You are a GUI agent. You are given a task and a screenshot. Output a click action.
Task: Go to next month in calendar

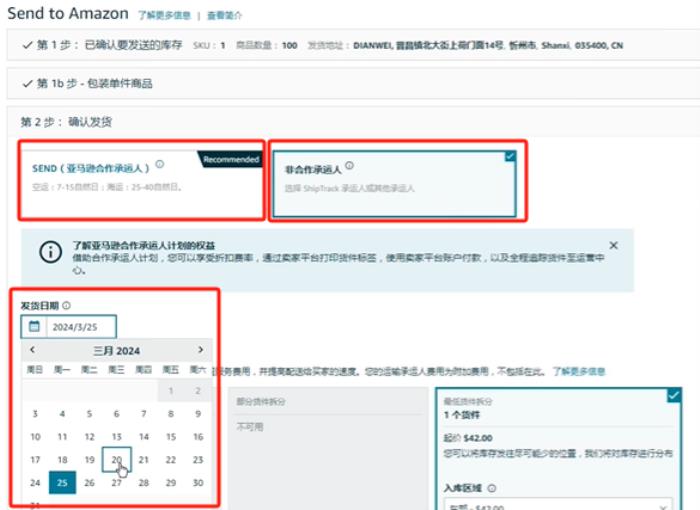tap(200, 350)
